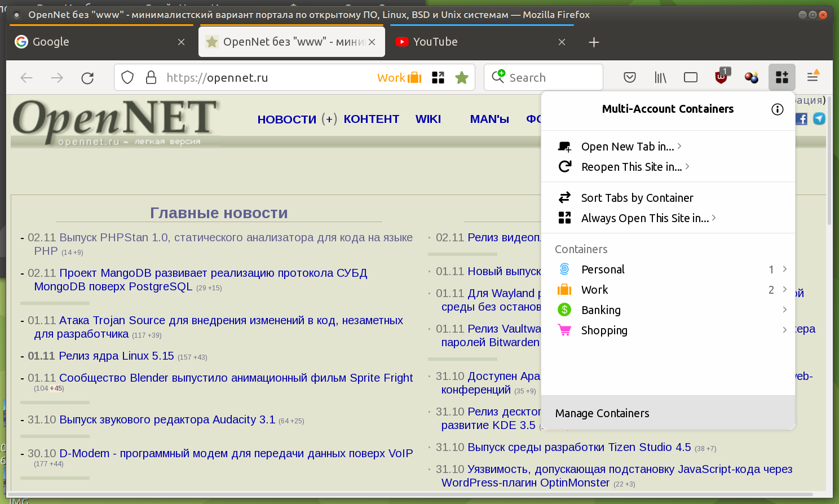
Task: Select 'Sort Tabs by Container' menu item
Action: click(x=637, y=198)
